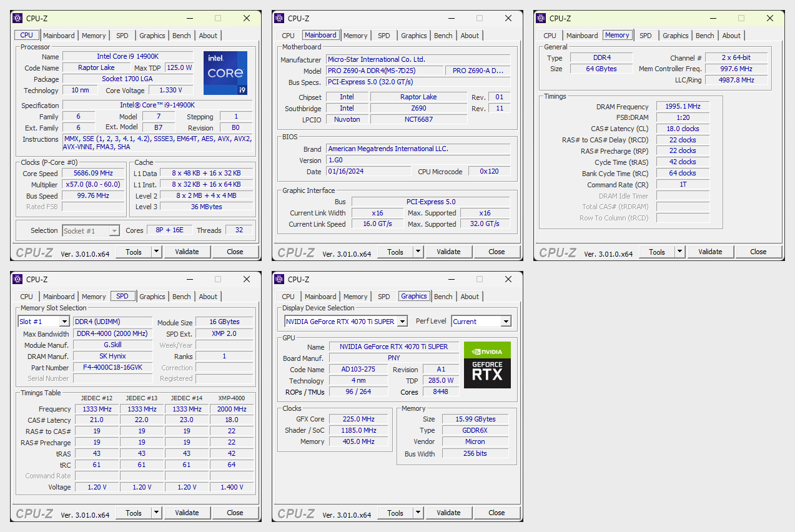Click the GPU memory vendor Micron
The height and width of the screenshot is (532, 795).
coord(475,441)
